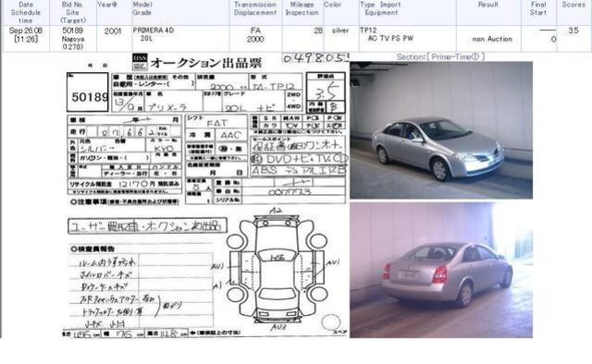This screenshot has height=364, width=592.
Task: Click the transmission value 'FA'
Action: 255,30
